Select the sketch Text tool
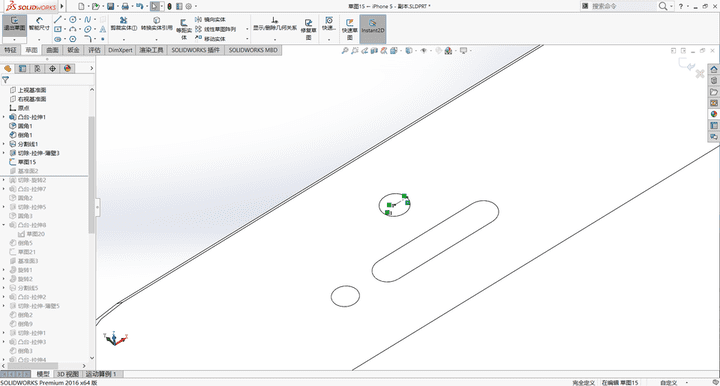Screen dimensions: 720x386 click(x=102, y=29)
